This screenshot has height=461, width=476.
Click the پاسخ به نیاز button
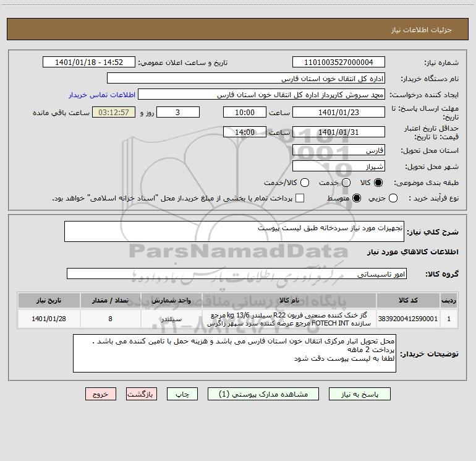(360, 394)
